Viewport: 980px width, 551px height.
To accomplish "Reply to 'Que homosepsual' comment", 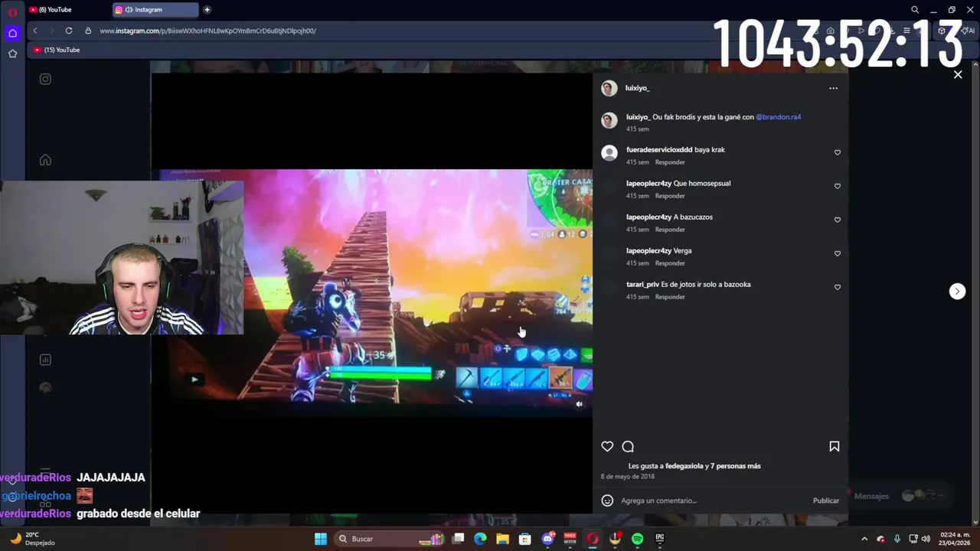I will click(x=670, y=196).
